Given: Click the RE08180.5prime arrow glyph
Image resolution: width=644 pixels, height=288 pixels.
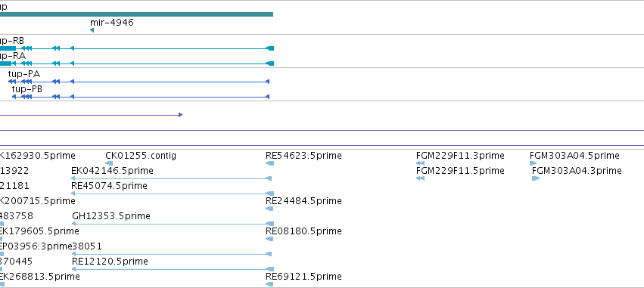Looking at the screenshot, I should pyautogui.click(x=270, y=239).
